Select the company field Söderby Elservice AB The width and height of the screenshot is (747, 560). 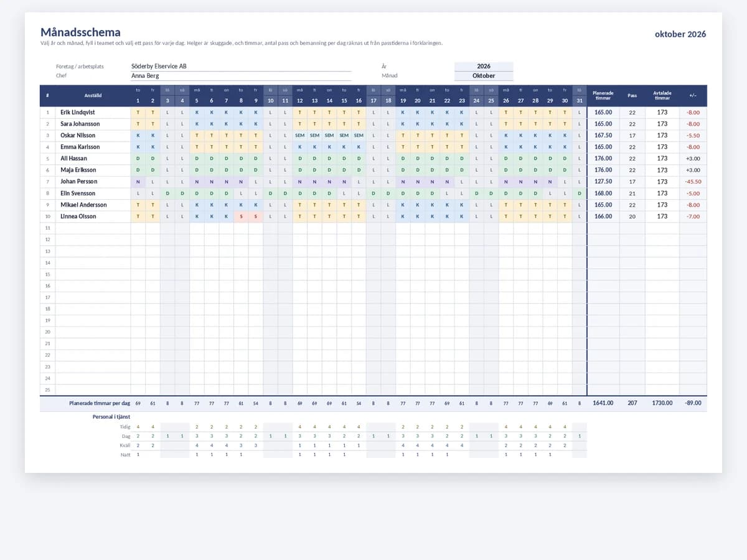[x=241, y=66]
